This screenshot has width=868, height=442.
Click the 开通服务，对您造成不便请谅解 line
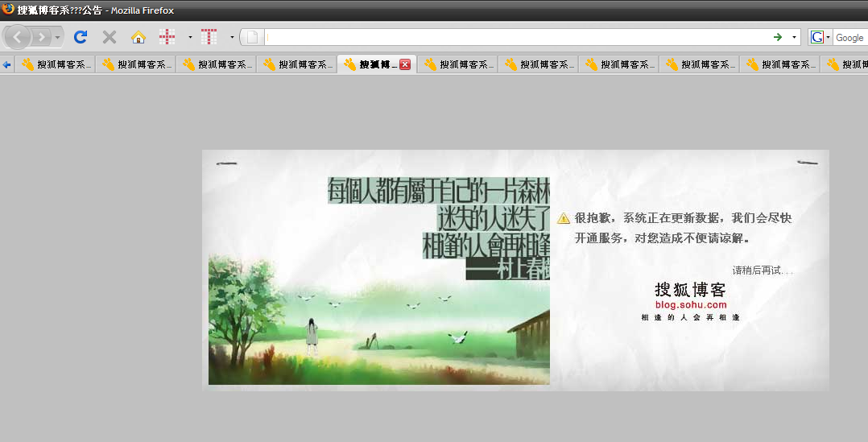coord(663,238)
